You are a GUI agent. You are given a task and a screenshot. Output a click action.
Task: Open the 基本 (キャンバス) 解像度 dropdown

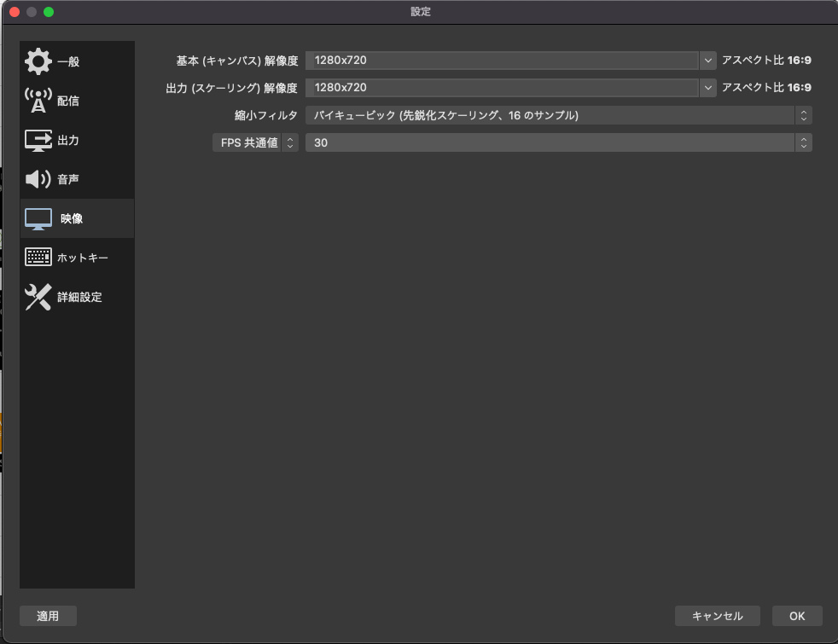click(707, 60)
